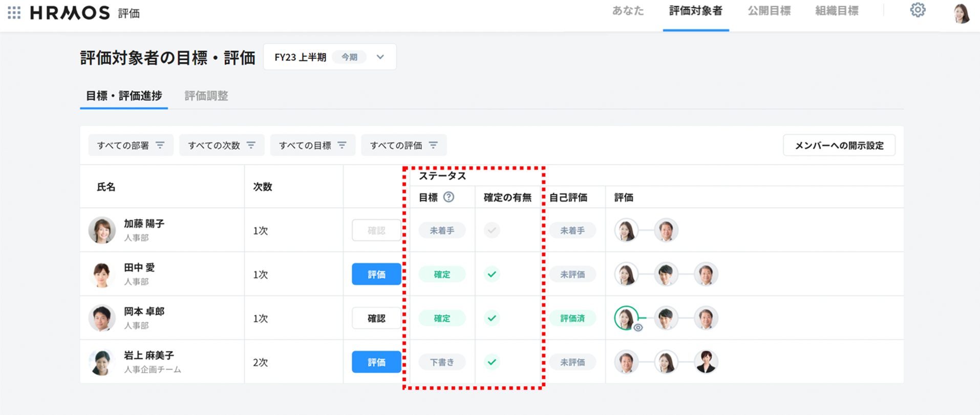Open the app launcher grid icon
Viewport: 980px width, 415px height.
tap(14, 13)
